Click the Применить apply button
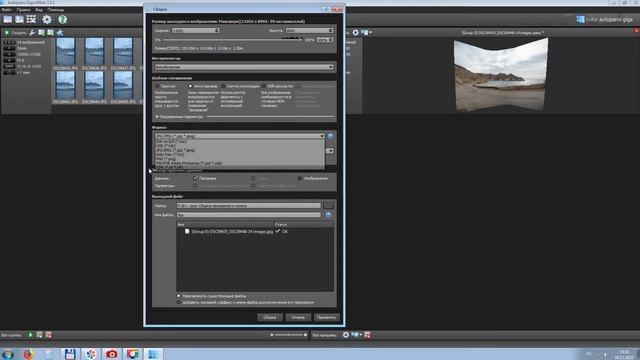Image resolution: width=640 pixels, height=360 pixels. tap(327, 317)
